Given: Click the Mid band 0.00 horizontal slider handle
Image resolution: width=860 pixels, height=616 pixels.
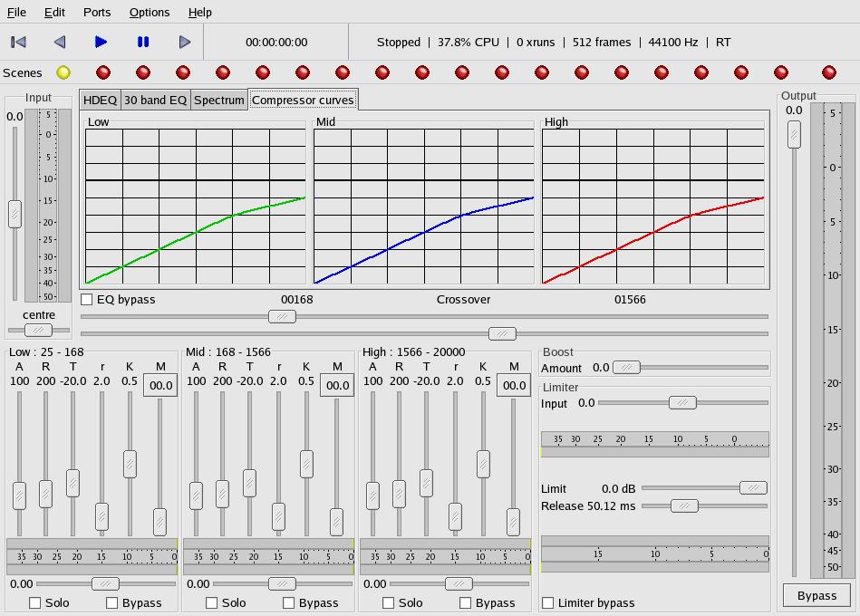Looking at the screenshot, I should point(282,583).
